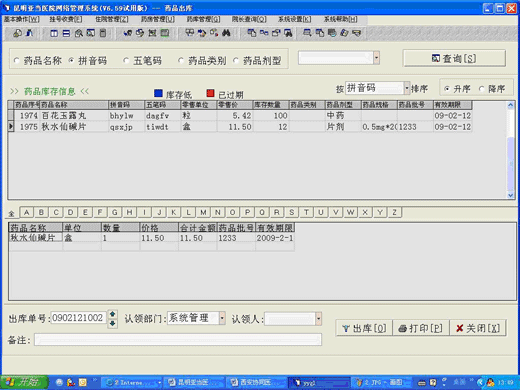Click the fourth icon in the fifth toolbar group
This screenshot has width=520, height=390.
point(288,33)
